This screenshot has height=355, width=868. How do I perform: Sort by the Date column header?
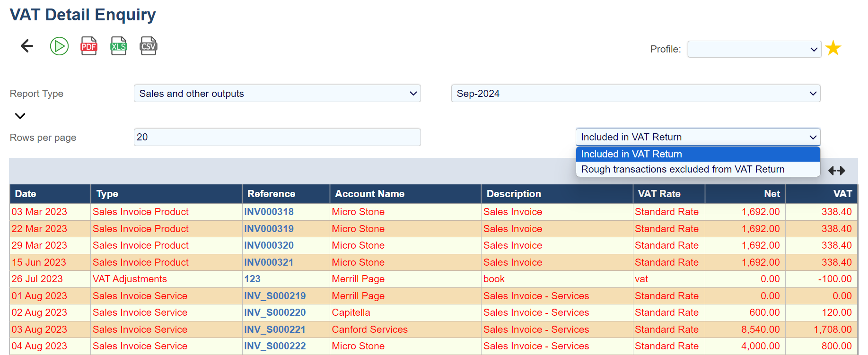tap(26, 194)
